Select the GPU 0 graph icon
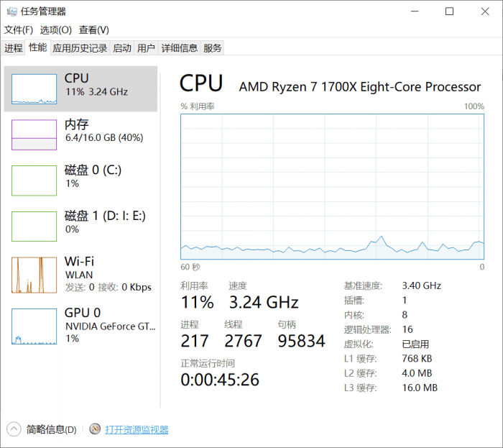 tap(34, 326)
